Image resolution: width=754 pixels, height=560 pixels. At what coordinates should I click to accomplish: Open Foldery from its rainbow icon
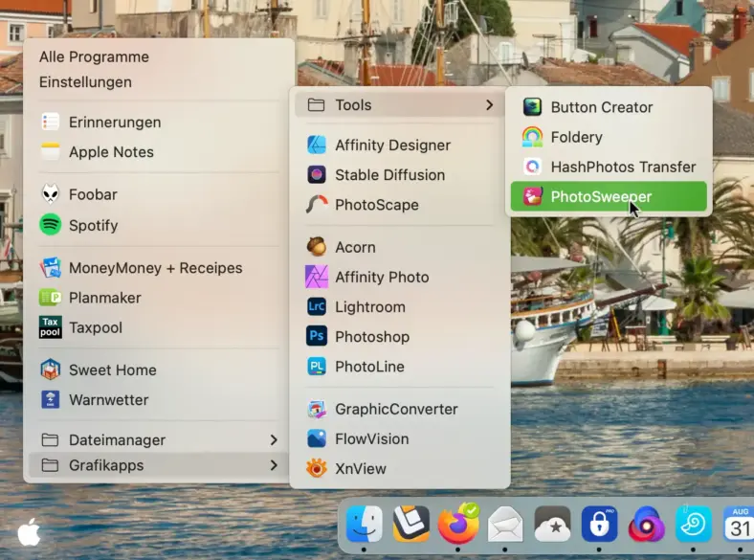[x=532, y=137]
